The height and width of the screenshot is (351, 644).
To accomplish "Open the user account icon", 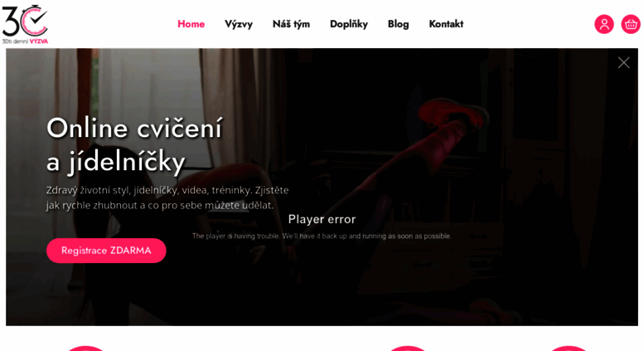I will (603, 24).
